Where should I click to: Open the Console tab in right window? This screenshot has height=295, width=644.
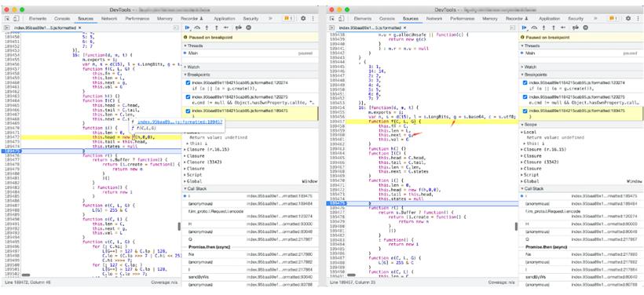(387, 19)
